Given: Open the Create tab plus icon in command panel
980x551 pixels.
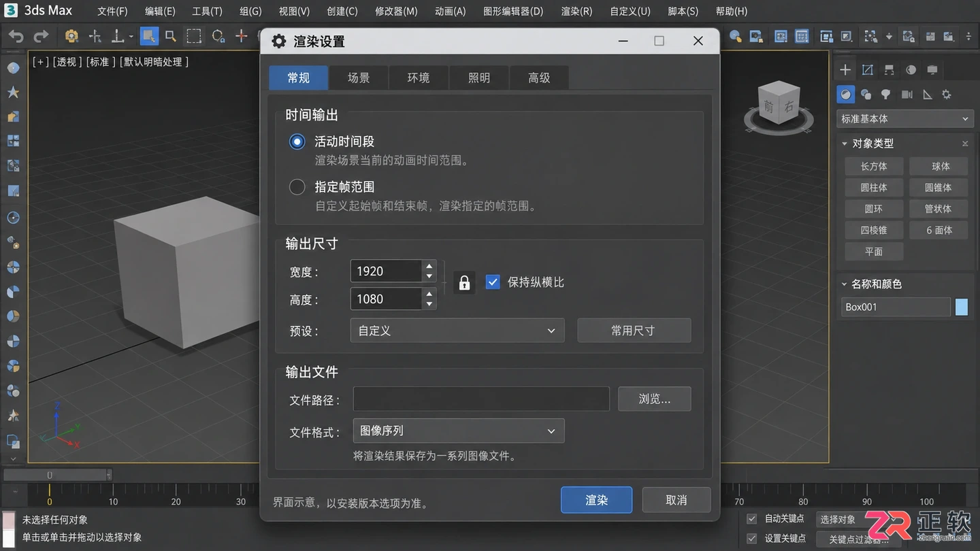Looking at the screenshot, I should pyautogui.click(x=845, y=69).
